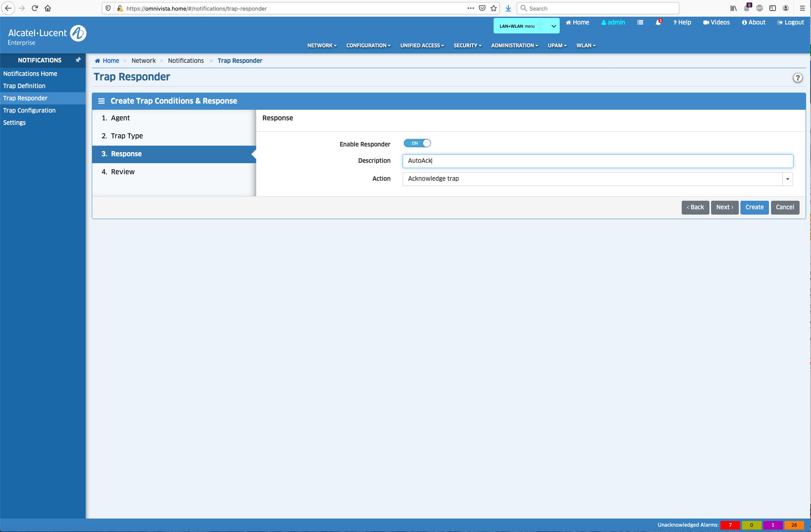Click the browser home icon
Viewport: 811px width, 532px height.
tap(48, 8)
